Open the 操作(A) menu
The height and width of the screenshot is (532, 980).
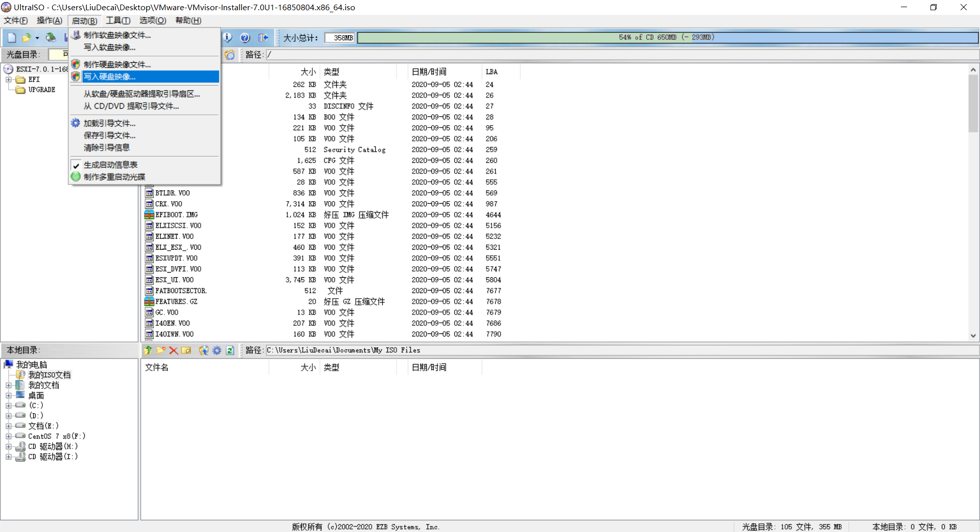[50, 20]
